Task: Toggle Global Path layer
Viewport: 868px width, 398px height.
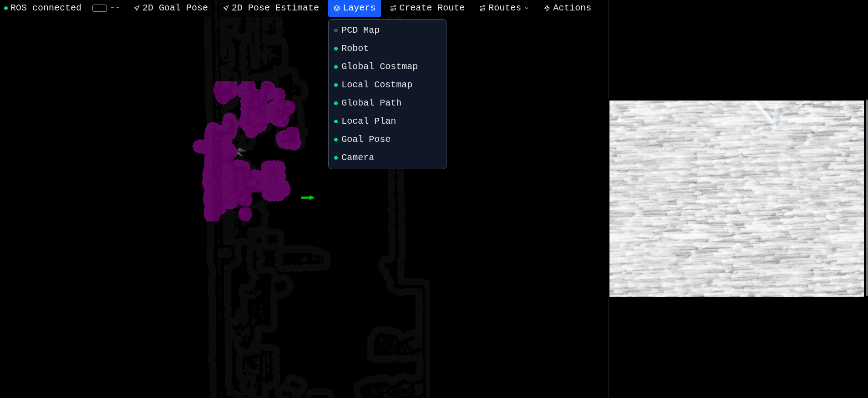Action: [387, 103]
